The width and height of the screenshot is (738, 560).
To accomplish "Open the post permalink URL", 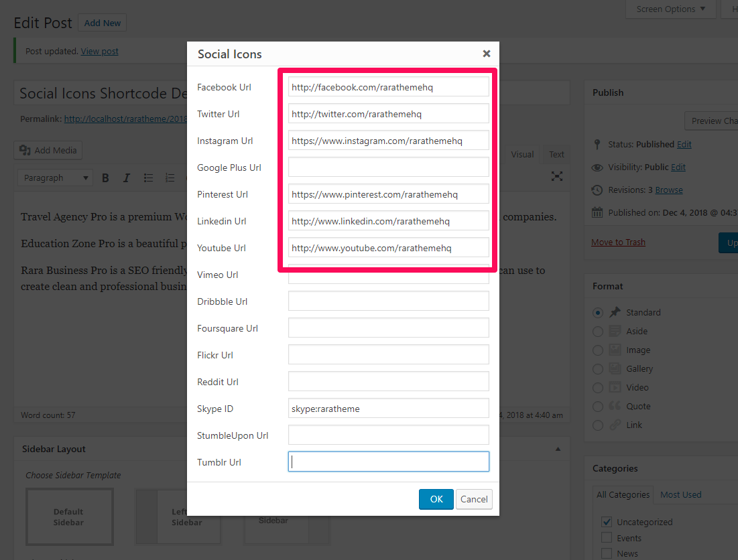I will click(125, 119).
